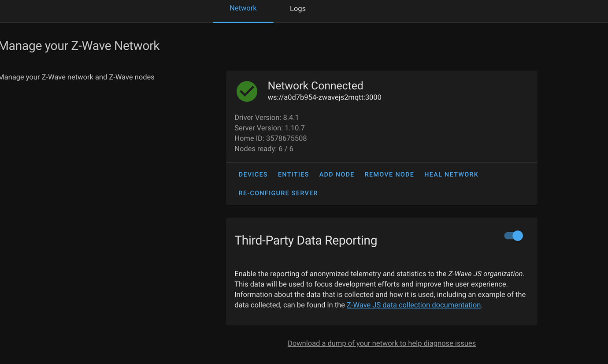Switch to the Network tab
The image size is (608, 364).
point(243,8)
